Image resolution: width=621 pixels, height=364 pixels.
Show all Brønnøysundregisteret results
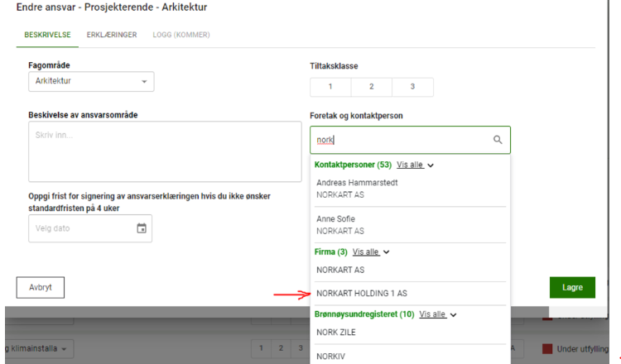[x=438, y=314]
